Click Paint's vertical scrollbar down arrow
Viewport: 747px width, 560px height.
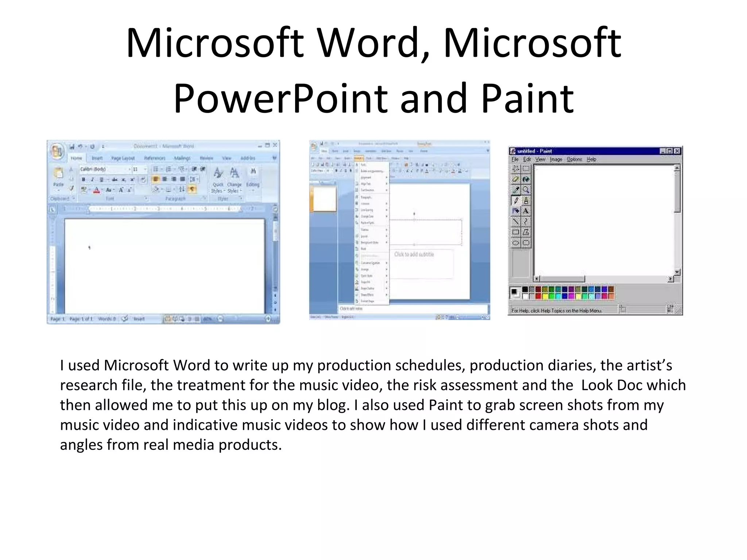pos(677,272)
